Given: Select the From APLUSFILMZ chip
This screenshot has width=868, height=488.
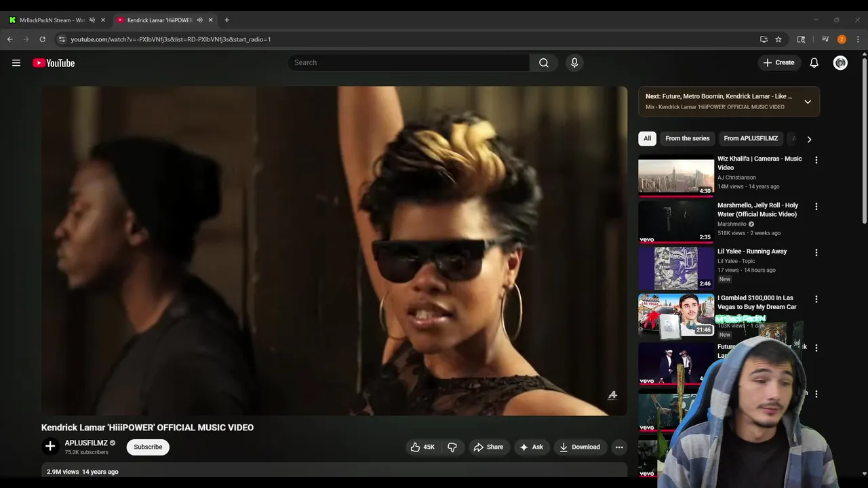Looking at the screenshot, I should point(751,138).
